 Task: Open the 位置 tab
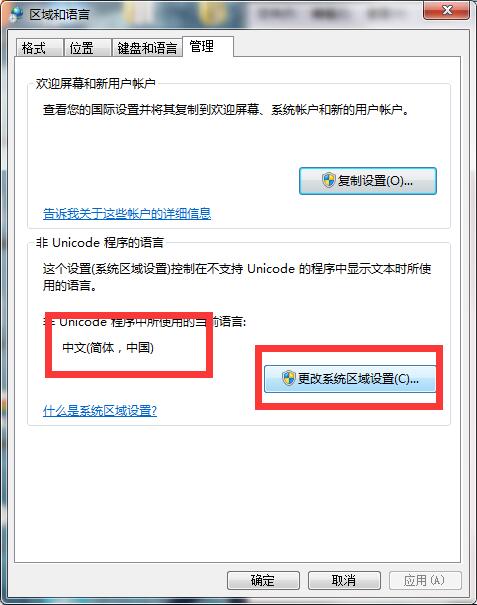(x=88, y=48)
